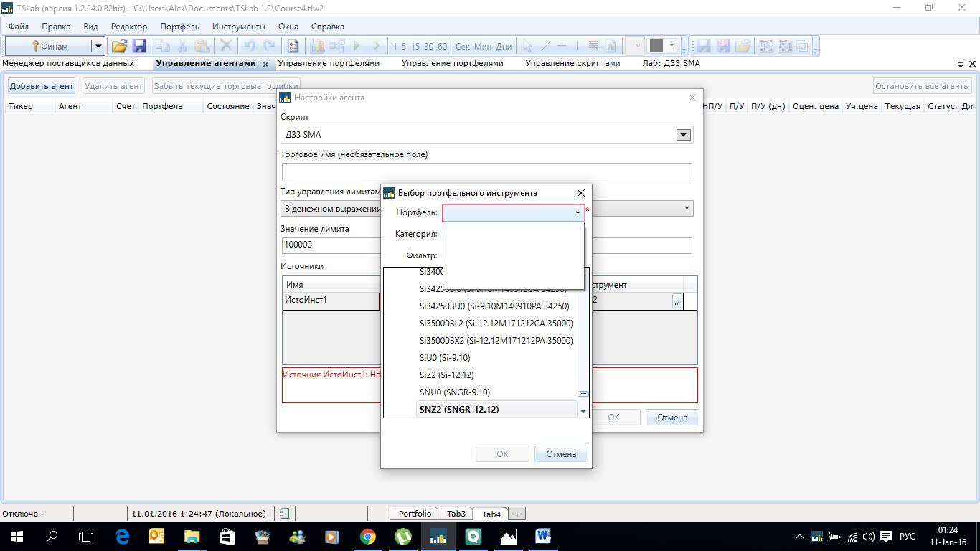Open the Инструменты menu
This screenshot has height=551, width=980.
point(238,27)
